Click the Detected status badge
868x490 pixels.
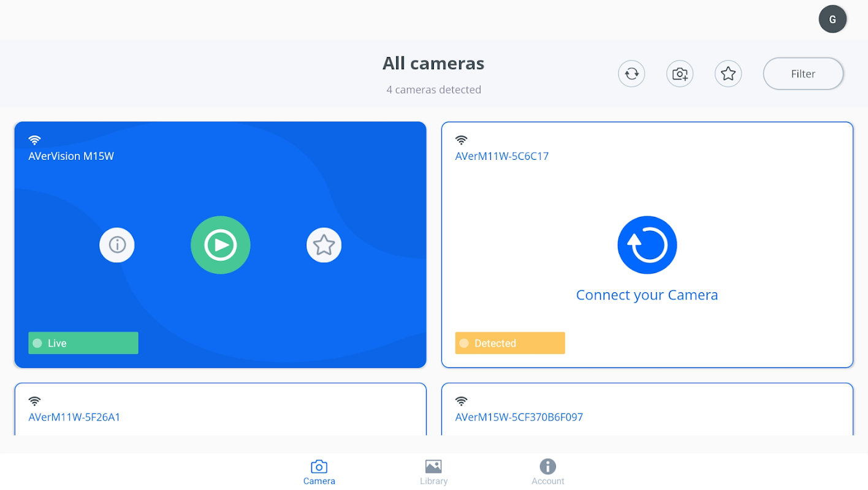pos(510,343)
